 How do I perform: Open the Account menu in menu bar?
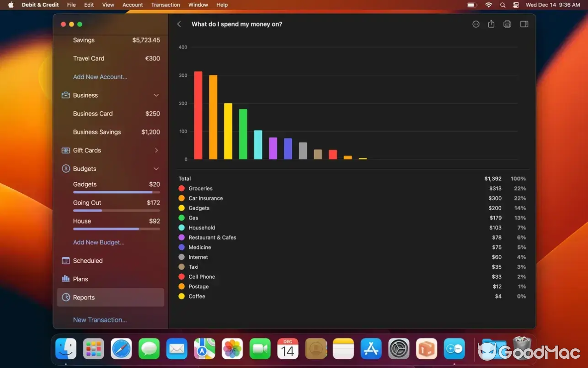(133, 5)
